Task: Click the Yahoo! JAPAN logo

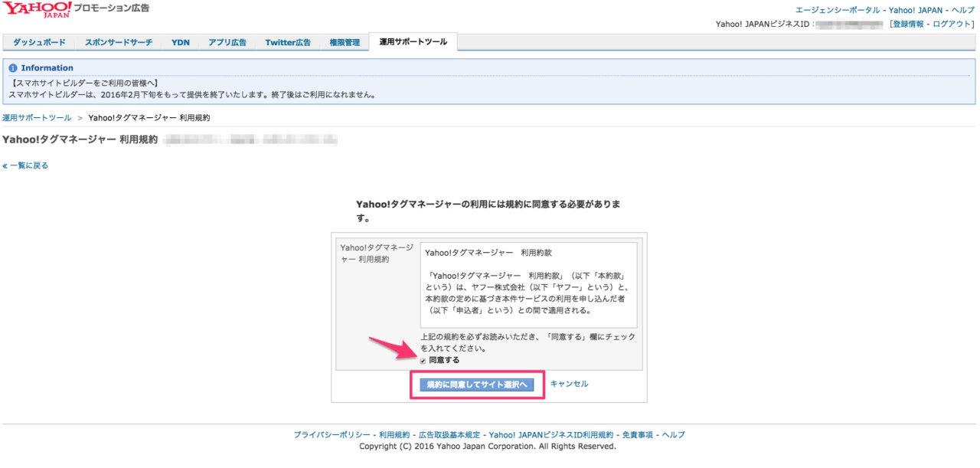Action: coord(37,10)
